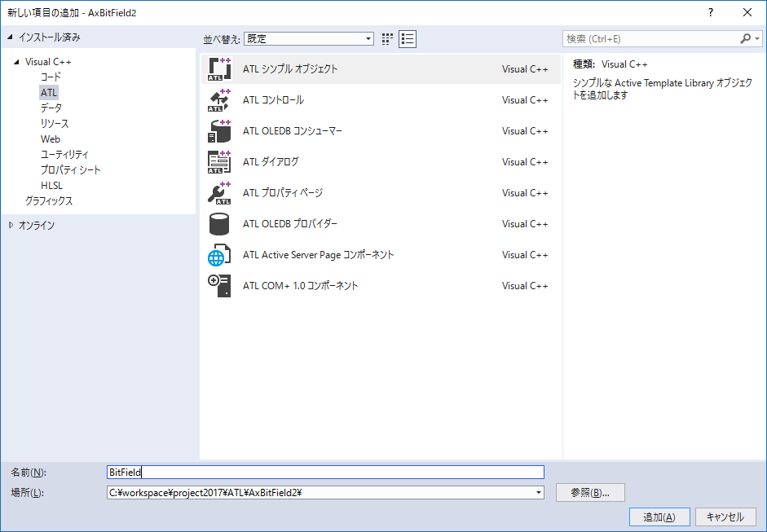Select the ATL category in the tree

pyautogui.click(x=47, y=92)
